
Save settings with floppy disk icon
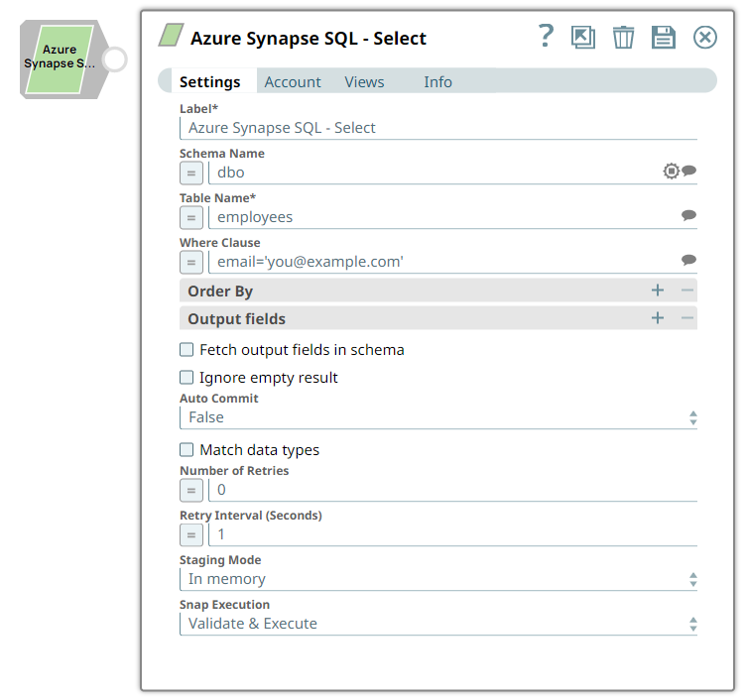664,37
